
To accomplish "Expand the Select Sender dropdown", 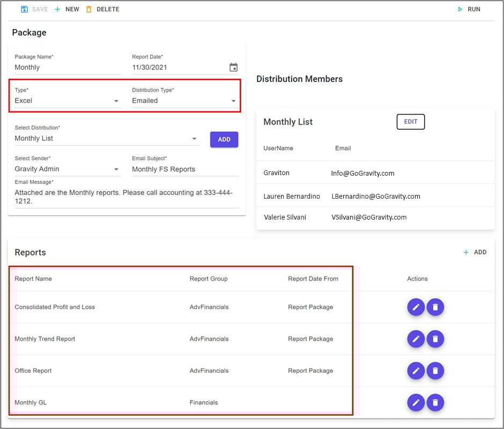I will point(68,169).
